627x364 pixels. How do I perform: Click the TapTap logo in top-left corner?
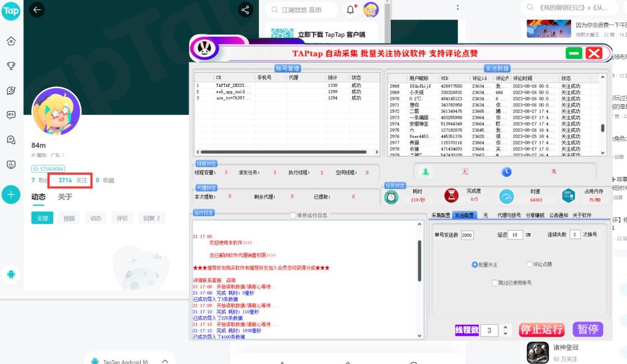click(10, 11)
